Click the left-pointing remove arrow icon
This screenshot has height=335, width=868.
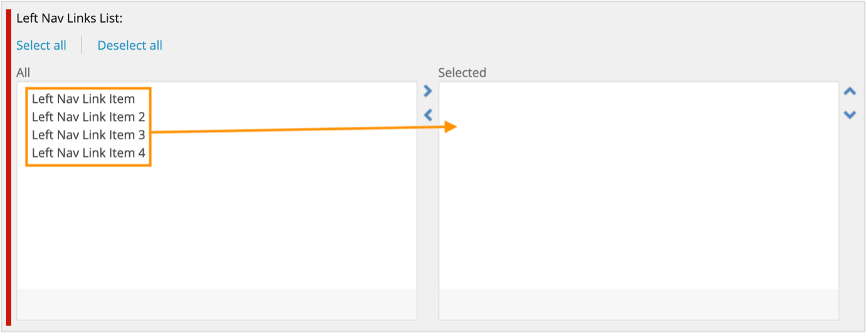coord(428,115)
